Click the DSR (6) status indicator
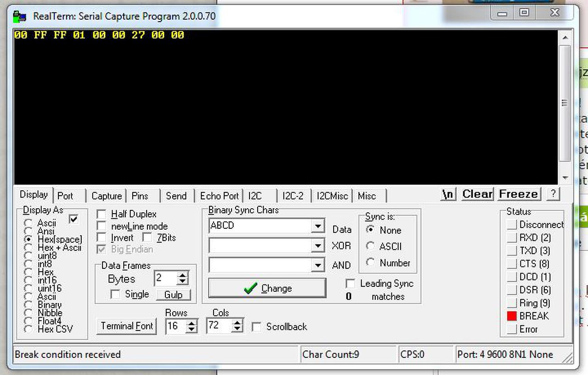This screenshot has width=588, height=375. click(512, 290)
